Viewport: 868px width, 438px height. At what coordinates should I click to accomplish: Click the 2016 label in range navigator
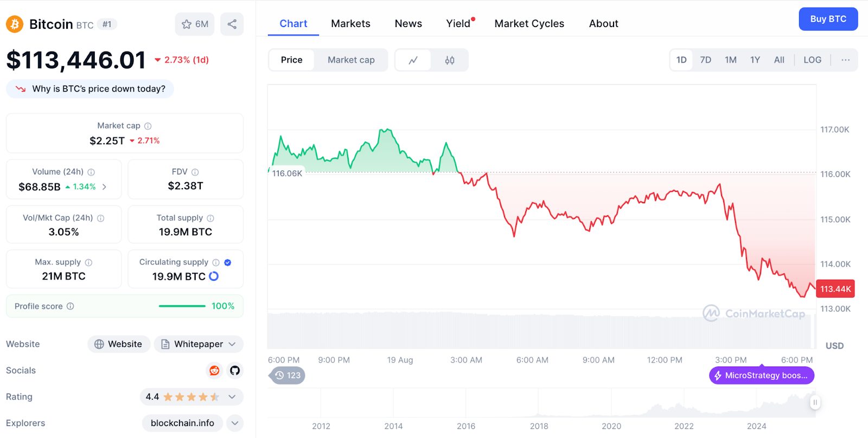[466, 426]
